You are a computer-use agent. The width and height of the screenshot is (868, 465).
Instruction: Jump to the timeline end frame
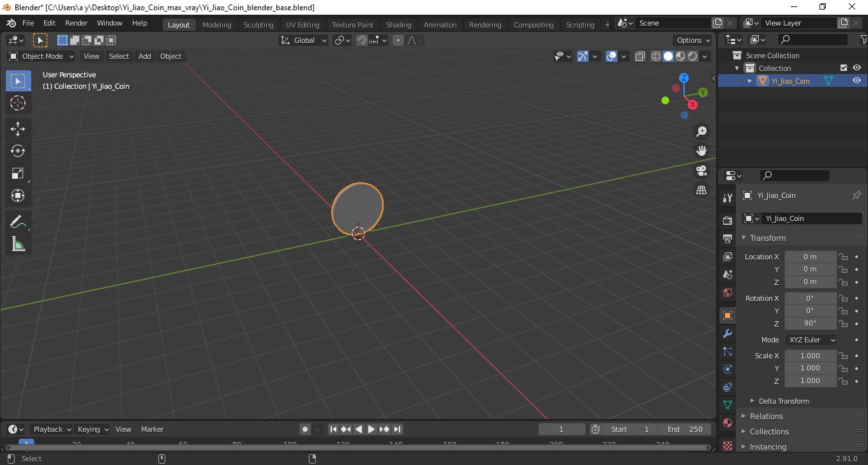[397, 429]
